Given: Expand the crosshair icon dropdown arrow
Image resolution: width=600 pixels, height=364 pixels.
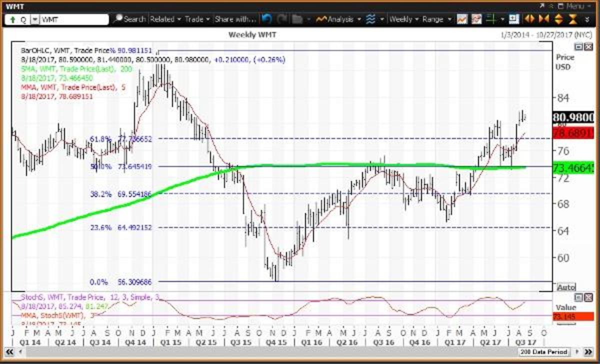Looking at the screenshot, I should tap(502, 19).
